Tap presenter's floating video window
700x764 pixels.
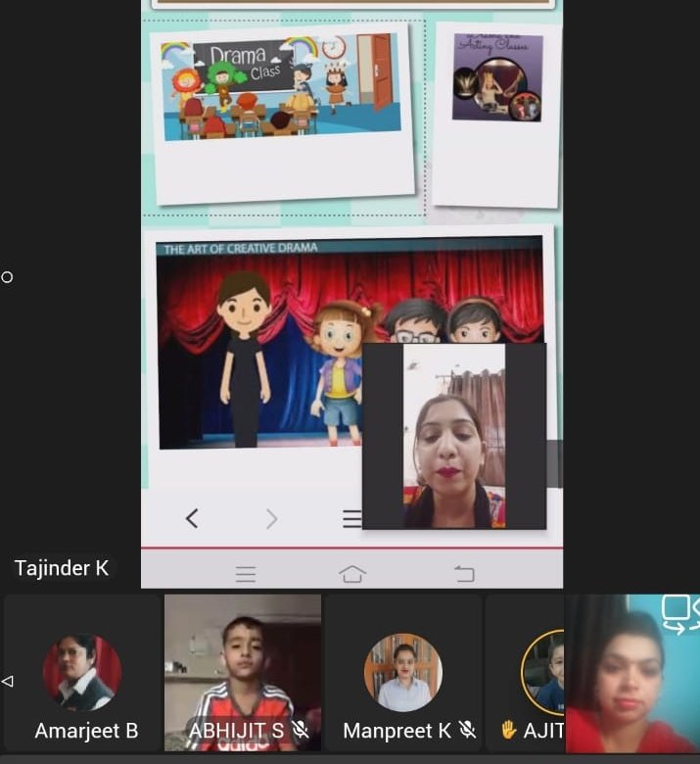pos(454,436)
